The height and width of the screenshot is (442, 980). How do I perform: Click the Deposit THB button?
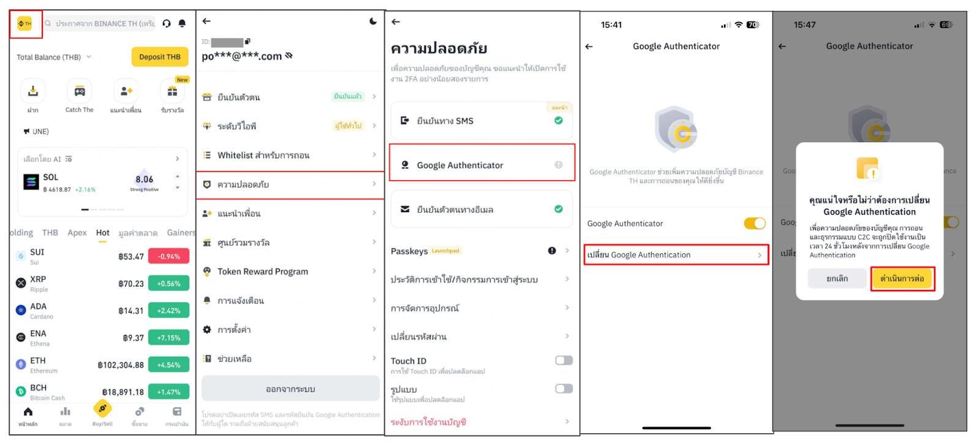click(160, 57)
